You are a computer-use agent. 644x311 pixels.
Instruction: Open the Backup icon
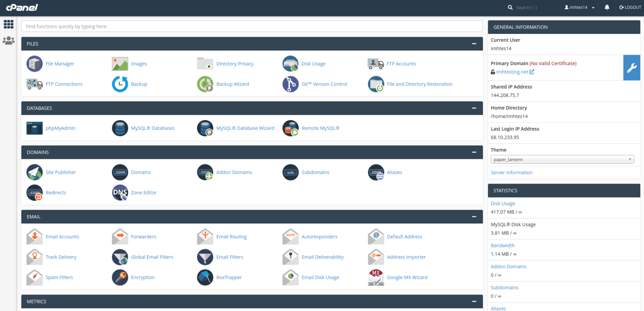click(120, 84)
